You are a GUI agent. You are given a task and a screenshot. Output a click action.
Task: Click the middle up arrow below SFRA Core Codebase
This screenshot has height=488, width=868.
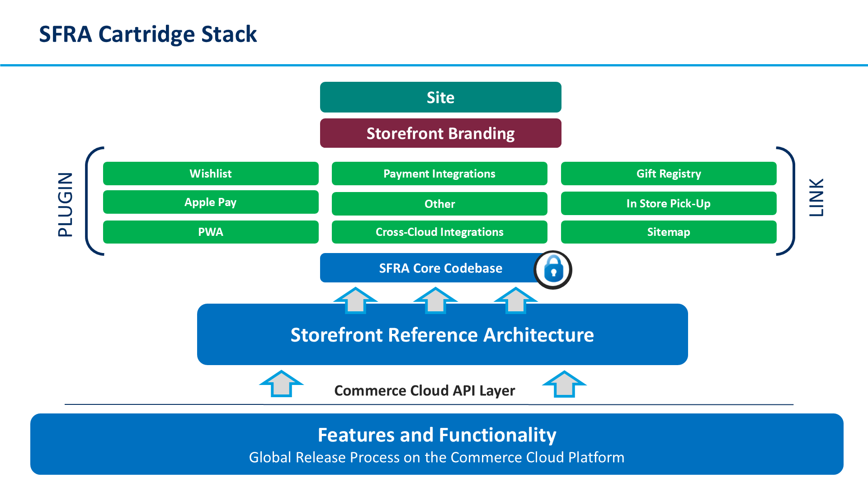pos(436,300)
